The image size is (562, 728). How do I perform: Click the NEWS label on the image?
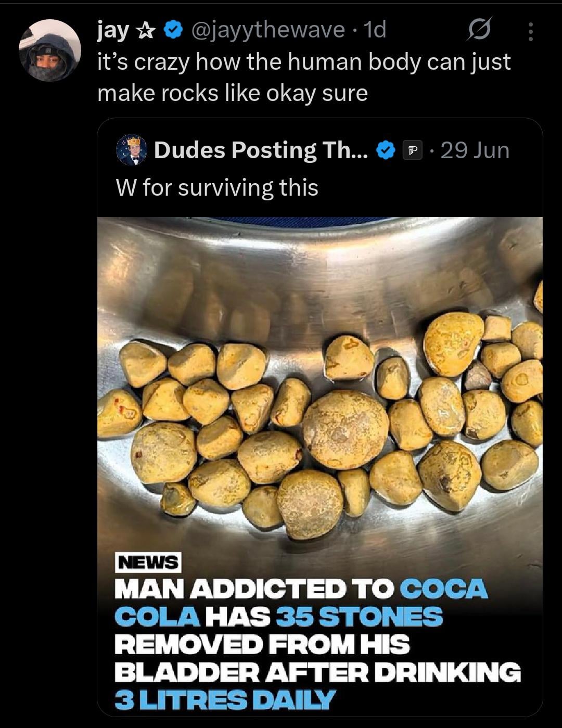(x=148, y=562)
